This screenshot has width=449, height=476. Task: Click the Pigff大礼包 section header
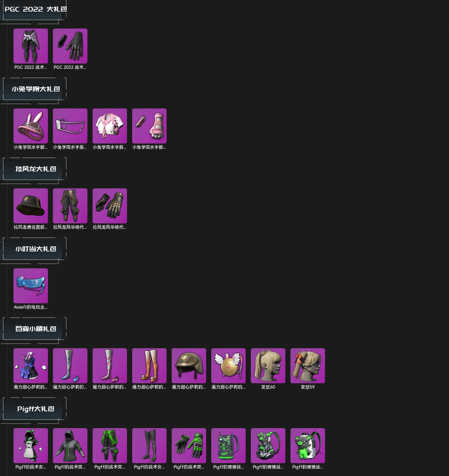point(34,409)
